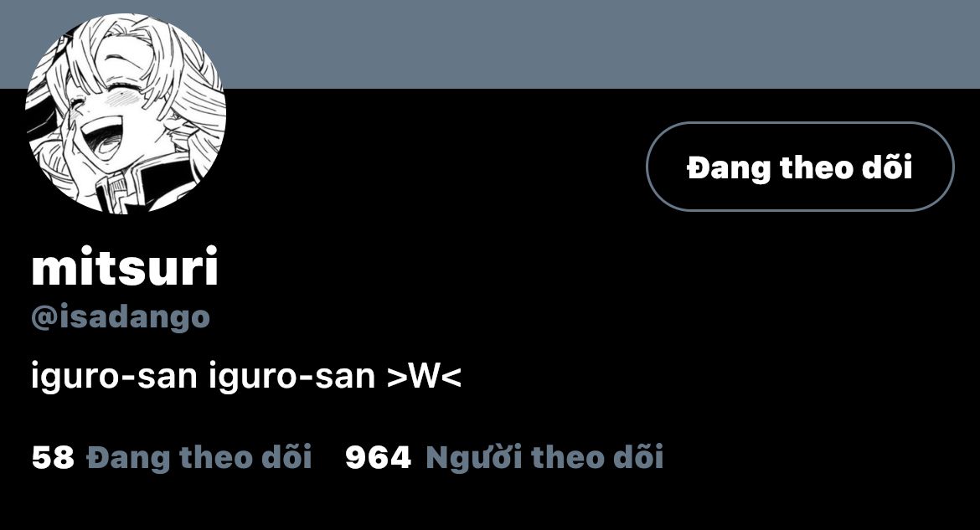Image resolution: width=980 pixels, height=530 pixels.
Task: Open mitsuri's profile avatar picture
Action: (126, 113)
